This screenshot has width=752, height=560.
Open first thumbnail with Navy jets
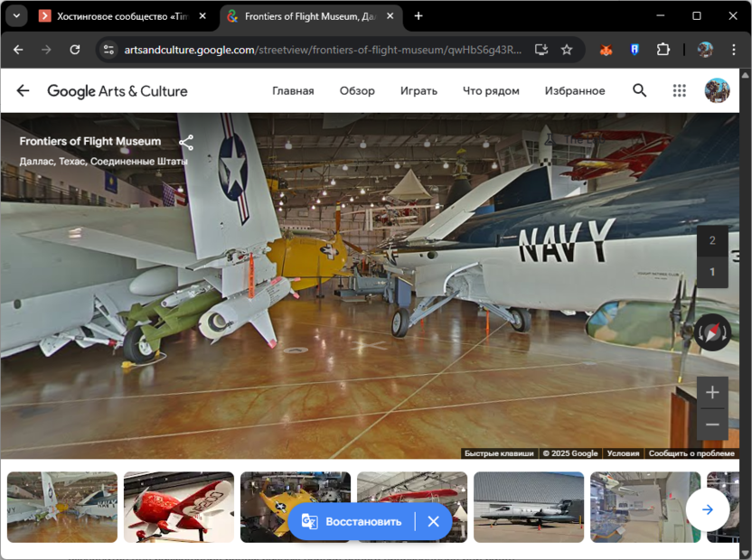click(x=62, y=508)
